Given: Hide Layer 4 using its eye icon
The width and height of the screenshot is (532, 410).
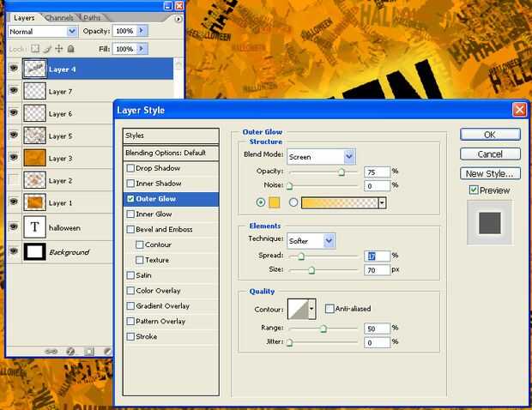Looking at the screenshot, I should click(x=14, y=68).
